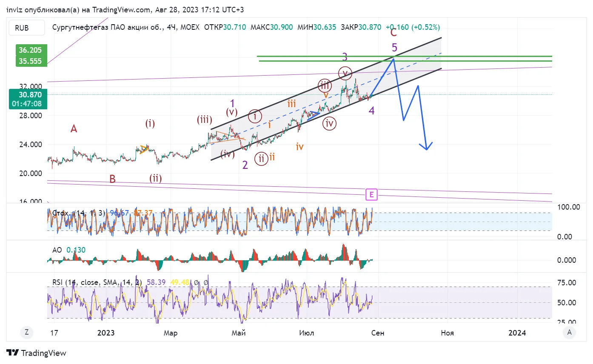The image size is (593, 364).
Task: Click the 100.00 stochastic scale value
Action: click(568, 207)
